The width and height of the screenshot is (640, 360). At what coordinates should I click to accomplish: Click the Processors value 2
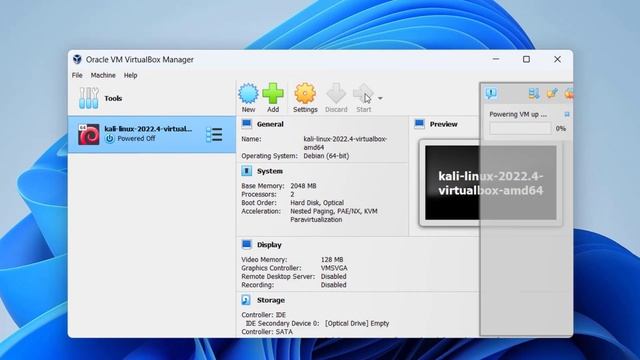pyautogui.click(x=292, y=194)
